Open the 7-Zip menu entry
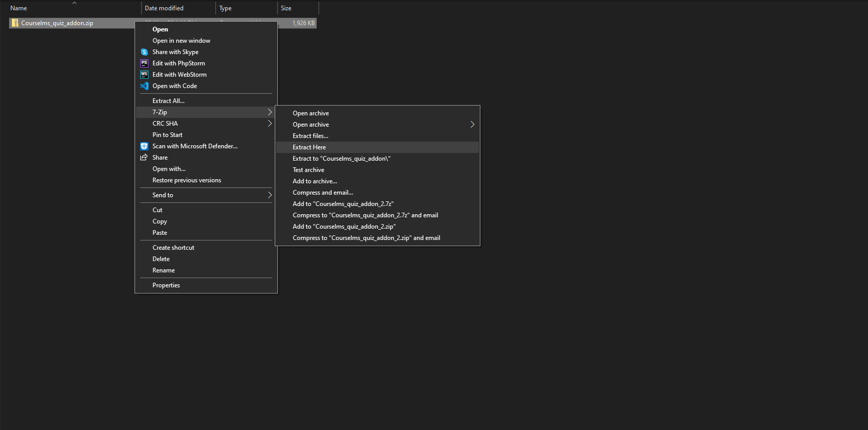Screen dimensions: 868x430 pos(206,112)
